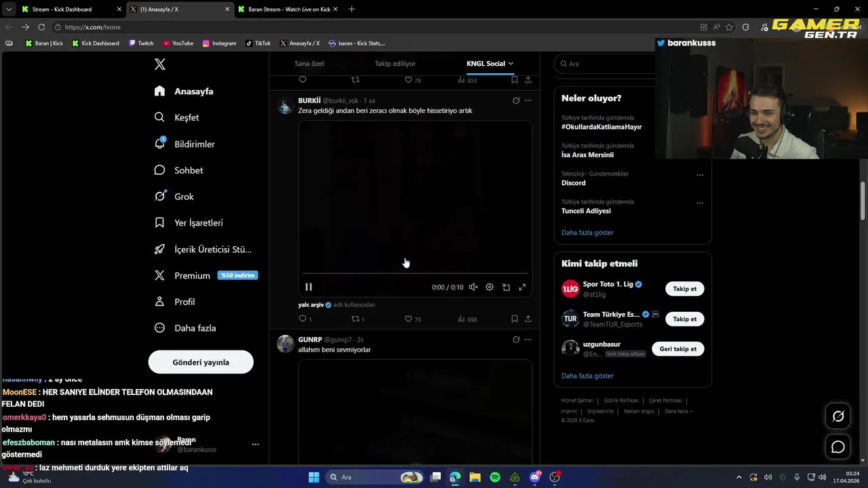
Task: Click Gönderi yayınla button
Action: 201,362
